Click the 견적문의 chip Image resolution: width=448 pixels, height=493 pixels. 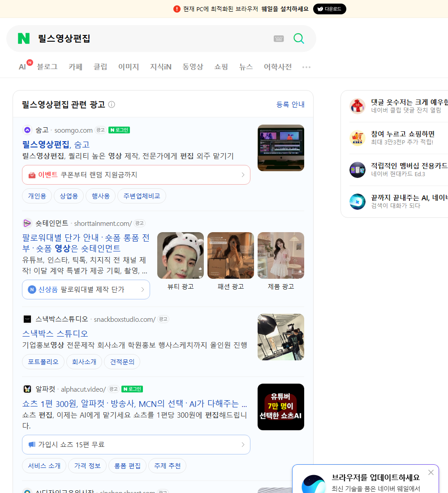pos(122,362)
